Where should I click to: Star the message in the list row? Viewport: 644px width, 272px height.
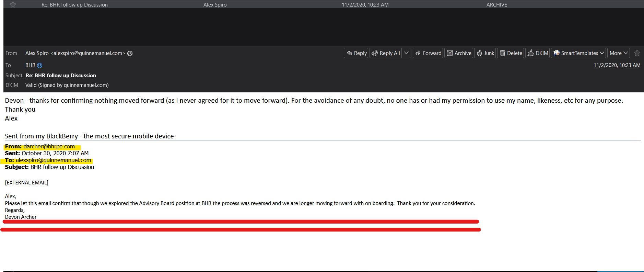point(13,5)
